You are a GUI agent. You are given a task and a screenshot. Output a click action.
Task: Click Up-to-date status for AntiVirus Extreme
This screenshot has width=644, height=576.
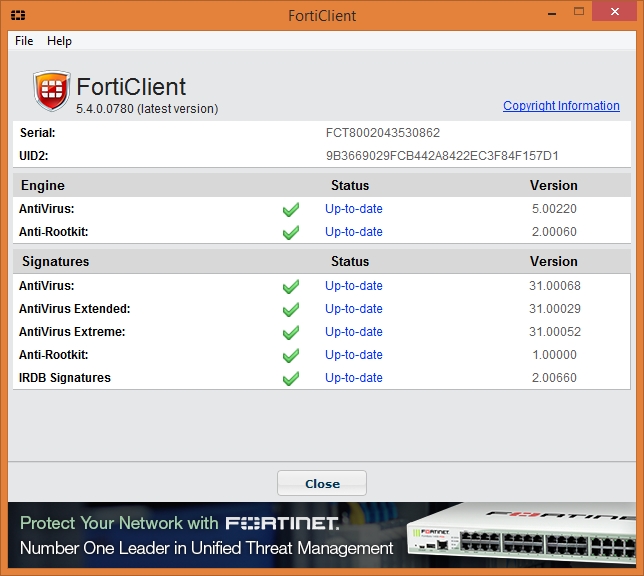pos(354,332)
